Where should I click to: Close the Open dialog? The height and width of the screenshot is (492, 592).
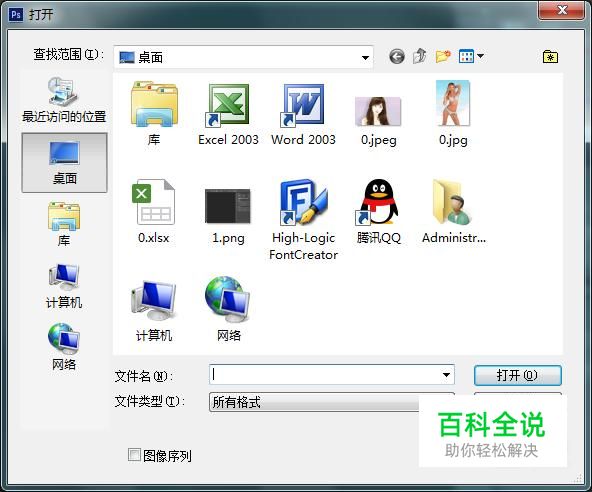[562, 10]
